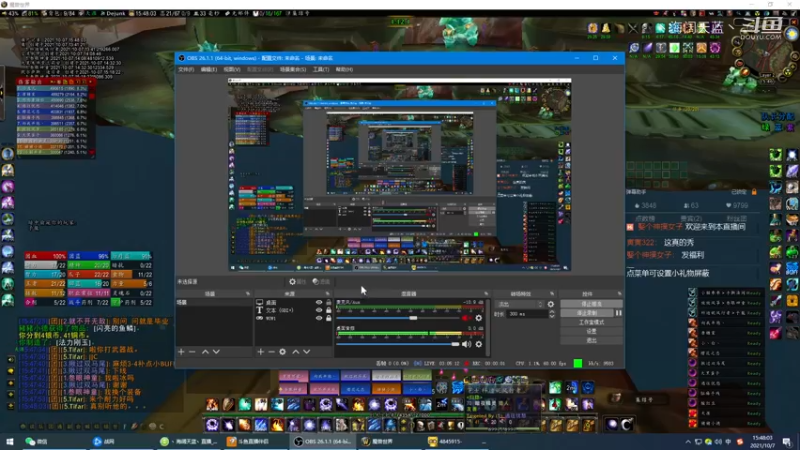Screen dimensions: 800x450
Task: Click the 300 ms transition duration field
Action: click(526, 314)
